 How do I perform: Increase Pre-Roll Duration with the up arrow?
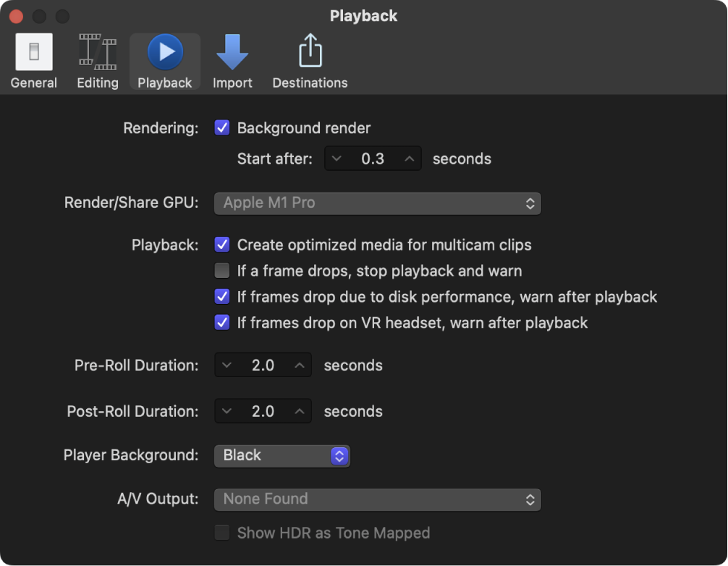[x=300, y=365]
